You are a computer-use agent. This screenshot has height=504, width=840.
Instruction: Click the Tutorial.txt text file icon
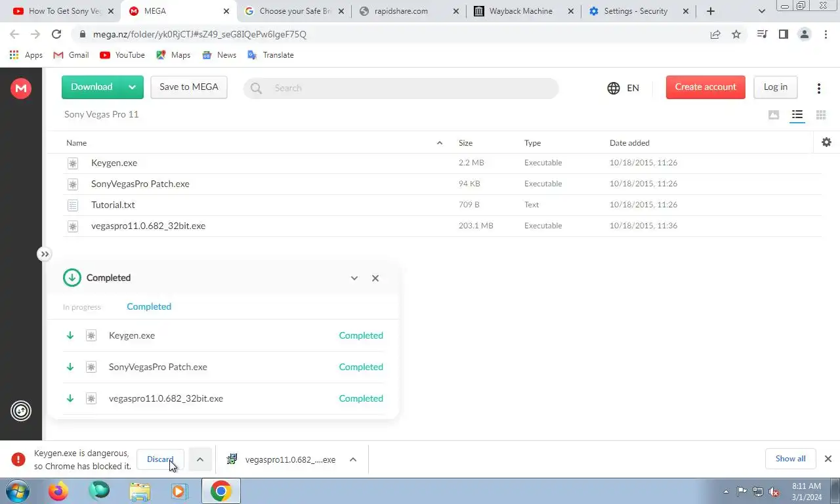(73, 205)
